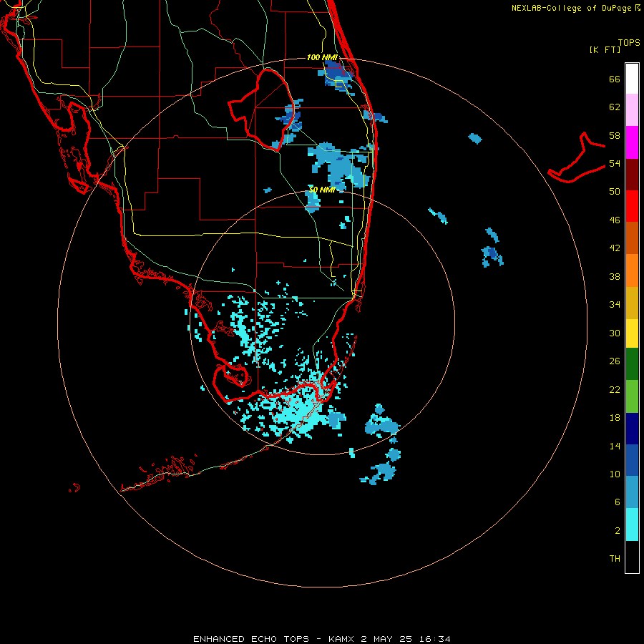The image size is (644, 644).
Task: Click the 16:34 timestamp in caption
Action: click(434, 639)
